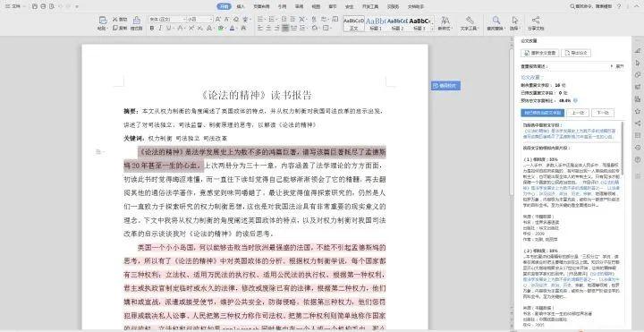644x332 pixels.
Task: Open the font size dropdown
Action: click(x=211, y=20)
